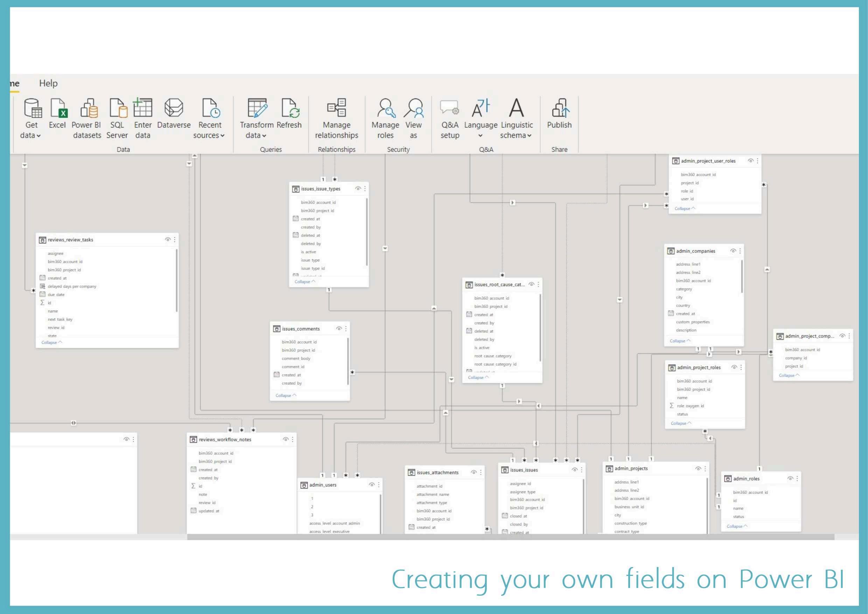Open more options on issues_comments table
The width and height of the screenshot is (868, 614).
pyautogui.click(x=346, y=329)
